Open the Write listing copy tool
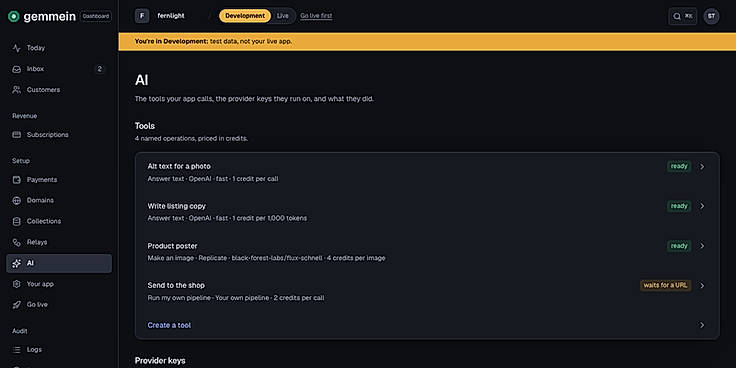This screenshot has width=736, height=368. 427,212
